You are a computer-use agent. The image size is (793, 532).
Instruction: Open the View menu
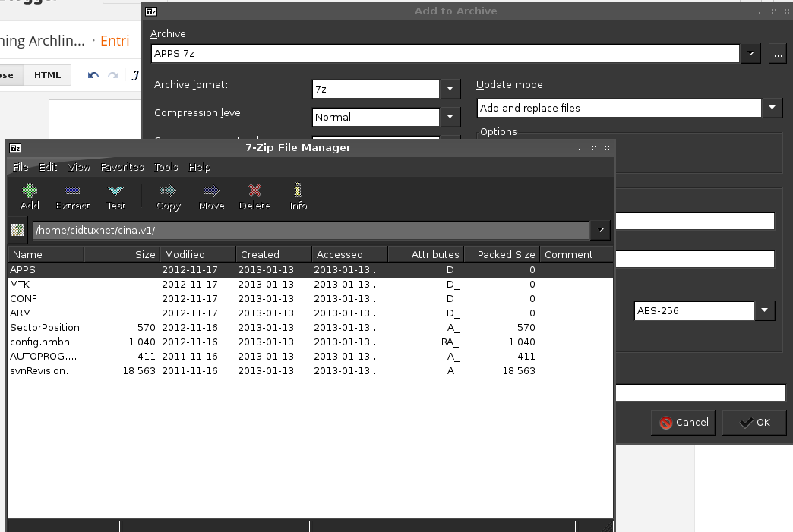[79, 167]
